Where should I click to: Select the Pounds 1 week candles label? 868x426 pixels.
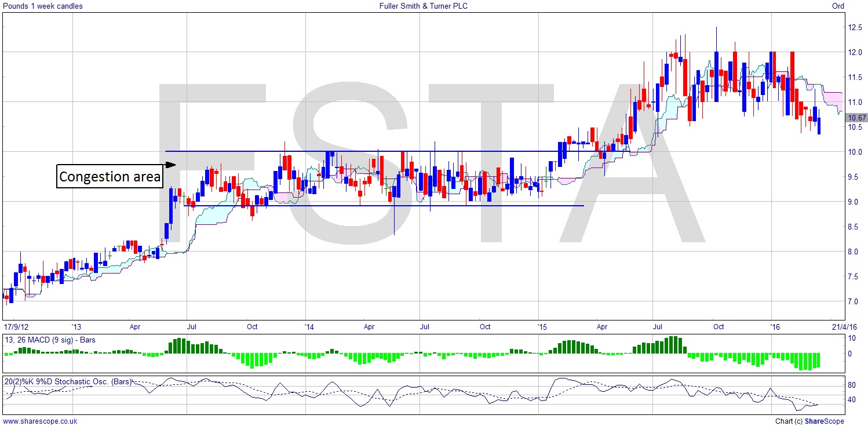(x=42, y=6)
